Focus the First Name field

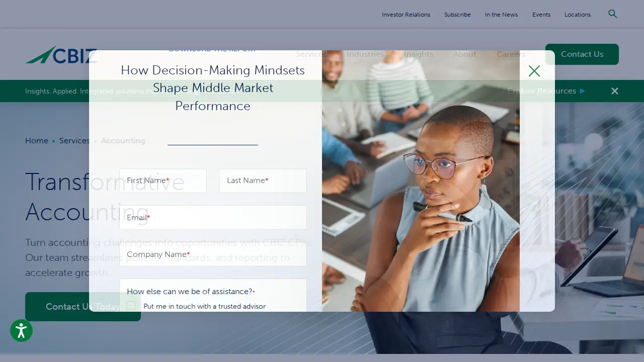click(163, 180)
